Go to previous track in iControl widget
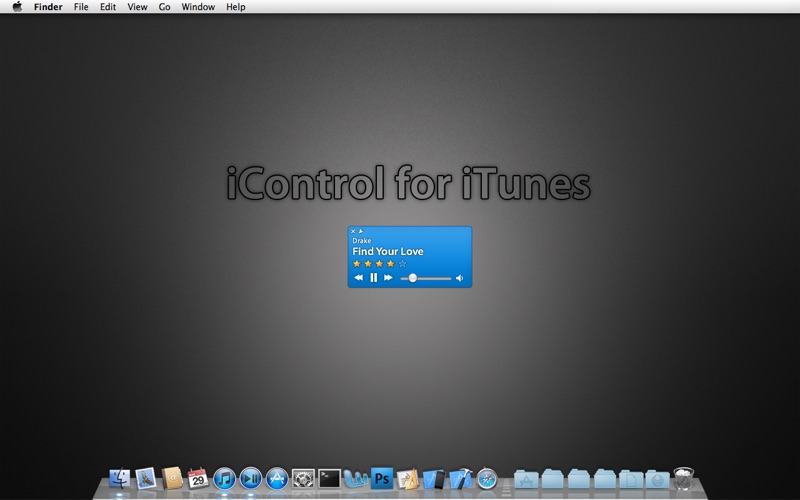 click(359, 278)
